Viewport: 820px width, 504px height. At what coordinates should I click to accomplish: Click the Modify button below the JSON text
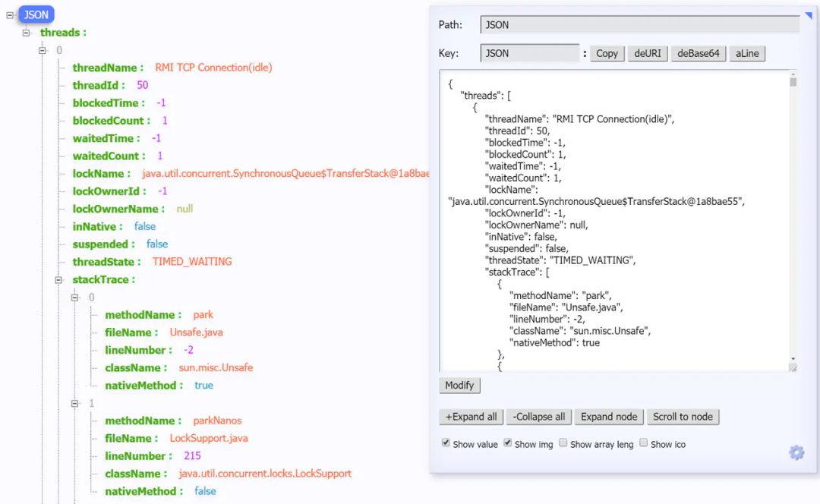[x=459, y=386]
